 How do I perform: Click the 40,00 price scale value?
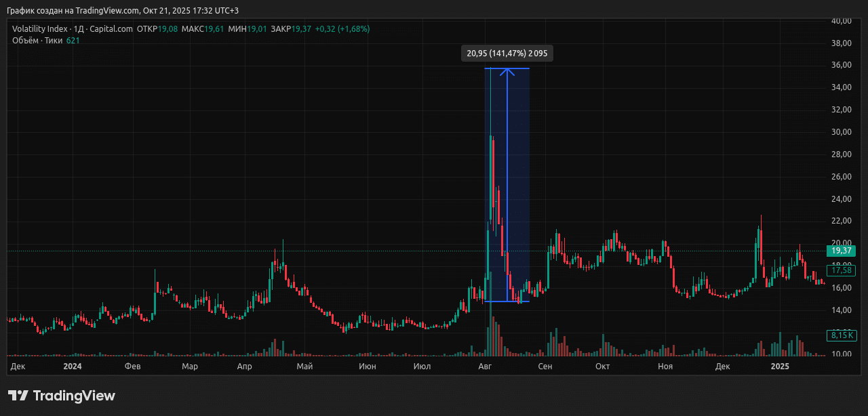point(841,21)
